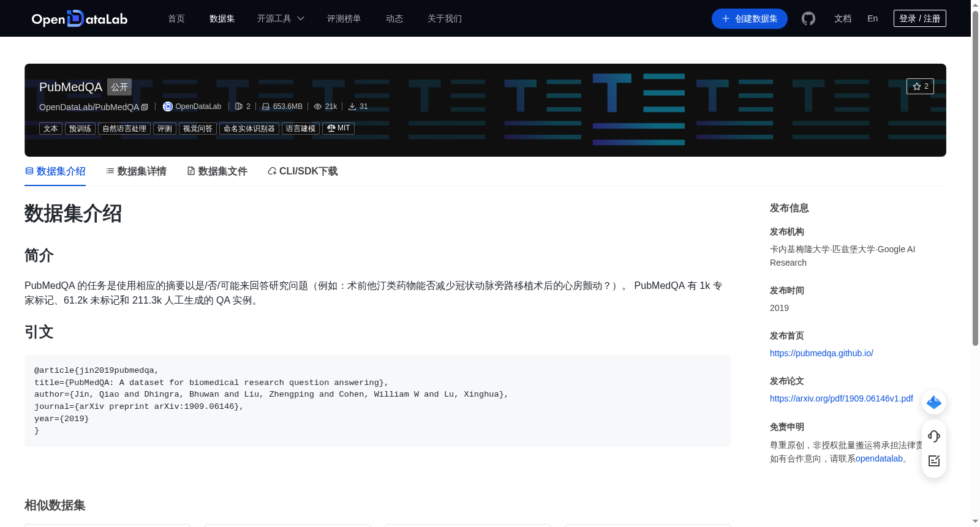Click the 预训练 tag

pyautogui.click(x=80, y=129)
